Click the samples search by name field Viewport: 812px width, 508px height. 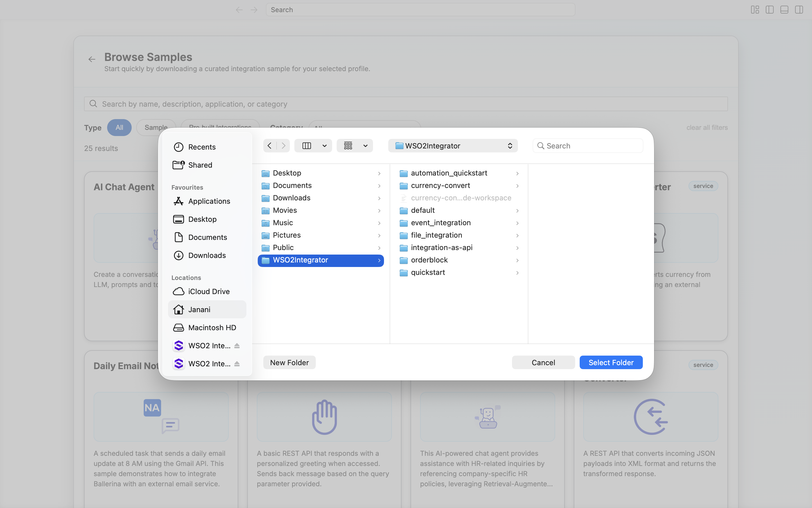[406, 104]
